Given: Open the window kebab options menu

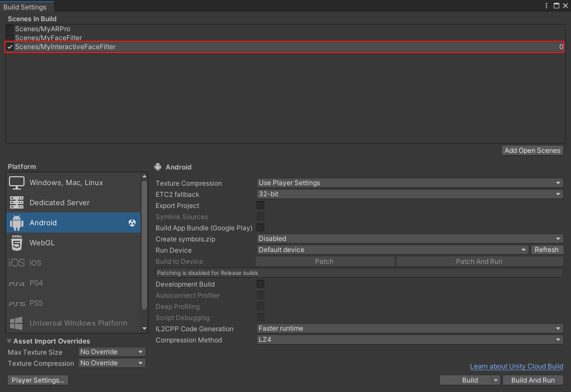Looking at the screenshot, I should point(546,6).
